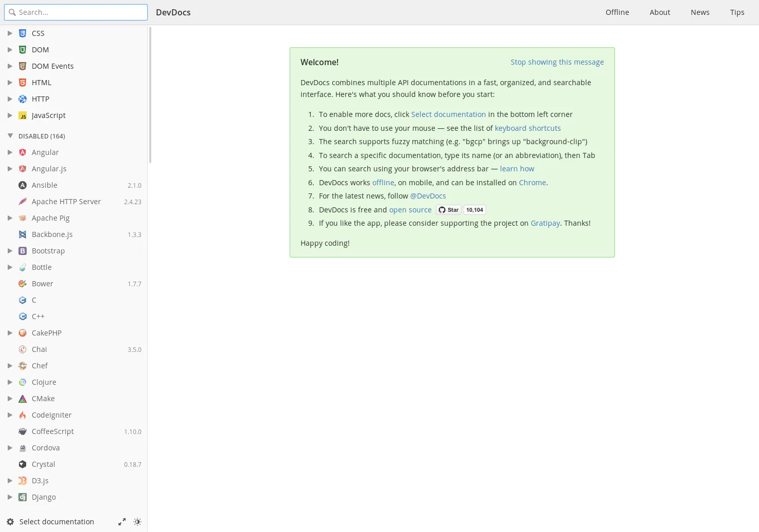This screenshot has height=532, width=759.
Task: Toggle the light/dark theme icon
Action: 137,522
